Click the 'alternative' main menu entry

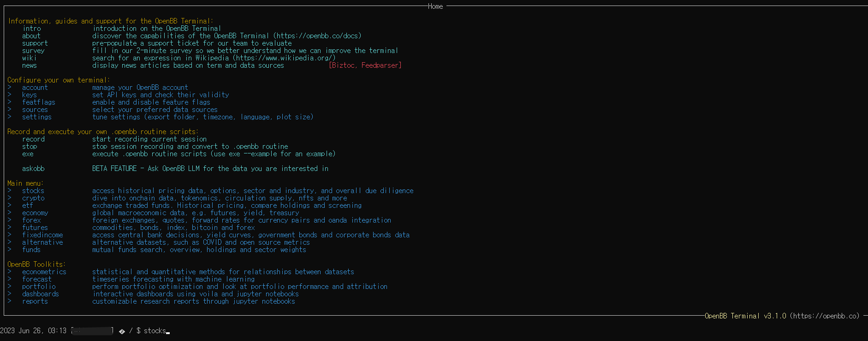pyautogui.click(x=42, y=242)
